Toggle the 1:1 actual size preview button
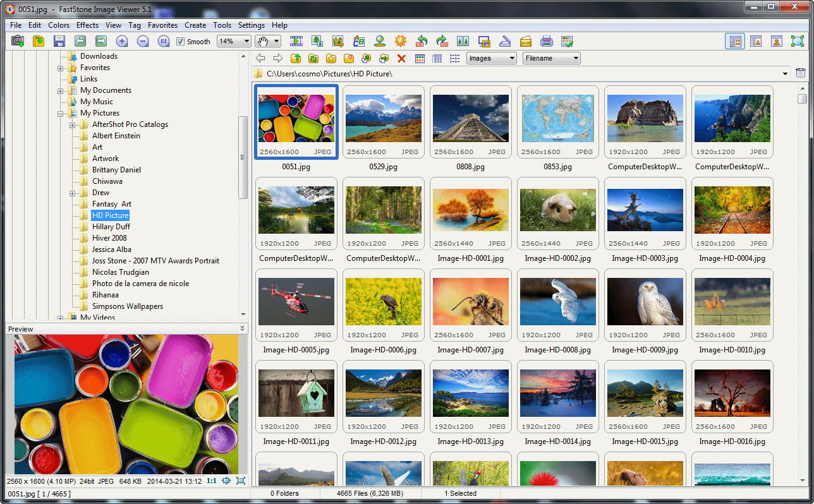 click(212, 481)
